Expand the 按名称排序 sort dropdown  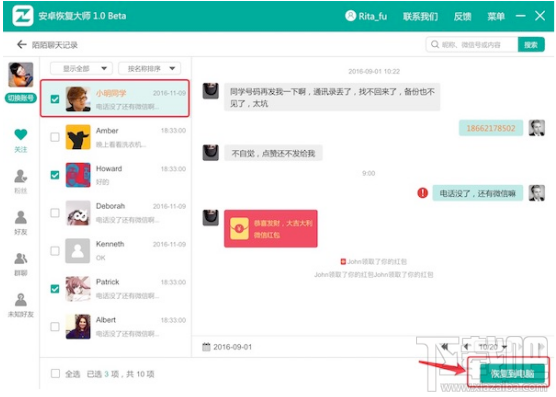(149, 68)
